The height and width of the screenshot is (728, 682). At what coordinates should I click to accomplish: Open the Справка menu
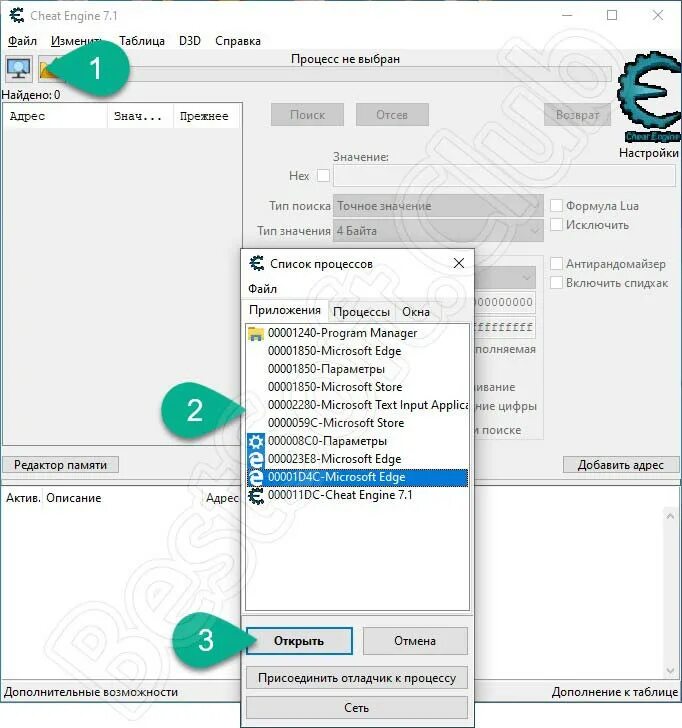pos(238,41)
